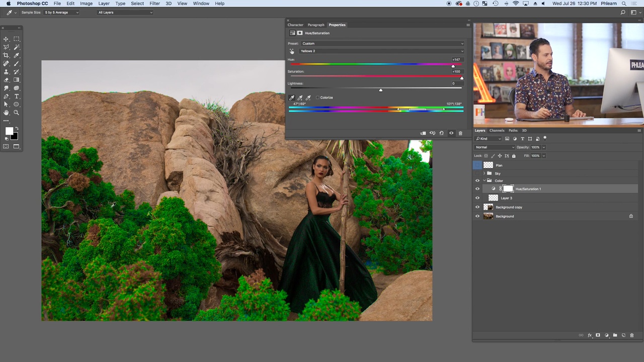Screen dimensions: 644x362
Task: Toggle Quick Mask mode
Action: (x=6, y=146)
